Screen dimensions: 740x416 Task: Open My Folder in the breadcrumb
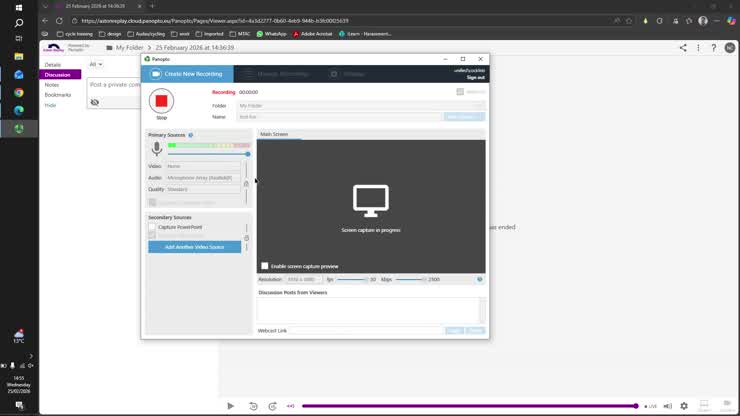129,48
